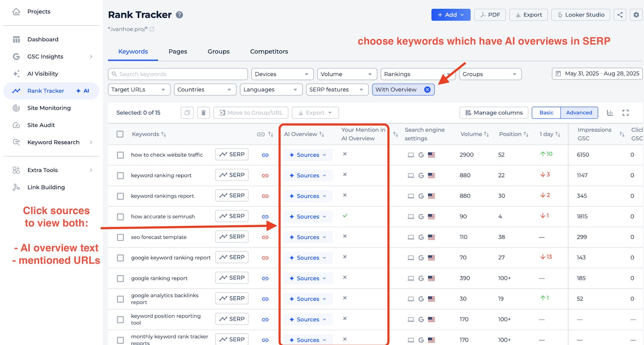This screenshot has height=345, width=644.
Task: Click the Manage columns button
Action: point(494,113)
